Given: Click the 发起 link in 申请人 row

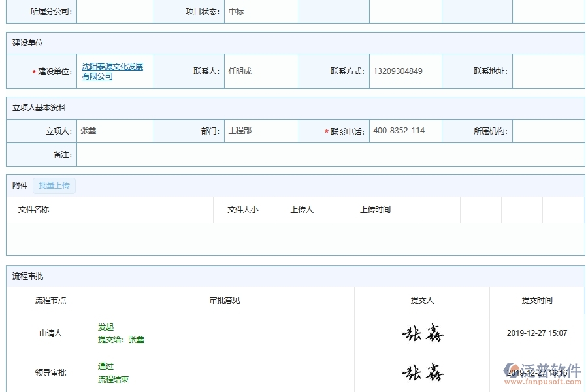Looking at the screenshot, I should pyautogui.click(x=106, y=327).
